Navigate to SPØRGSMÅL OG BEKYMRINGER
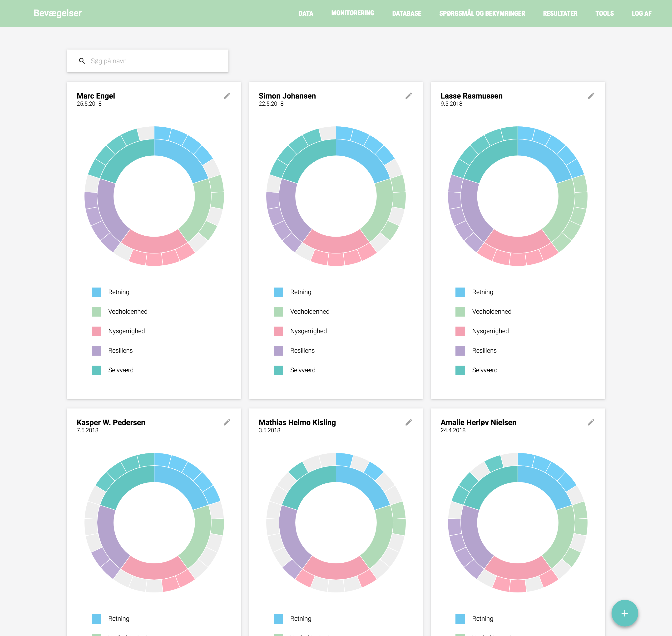Image resolution: width=672 pixels, height=636 pixels. tap(482, 14)
